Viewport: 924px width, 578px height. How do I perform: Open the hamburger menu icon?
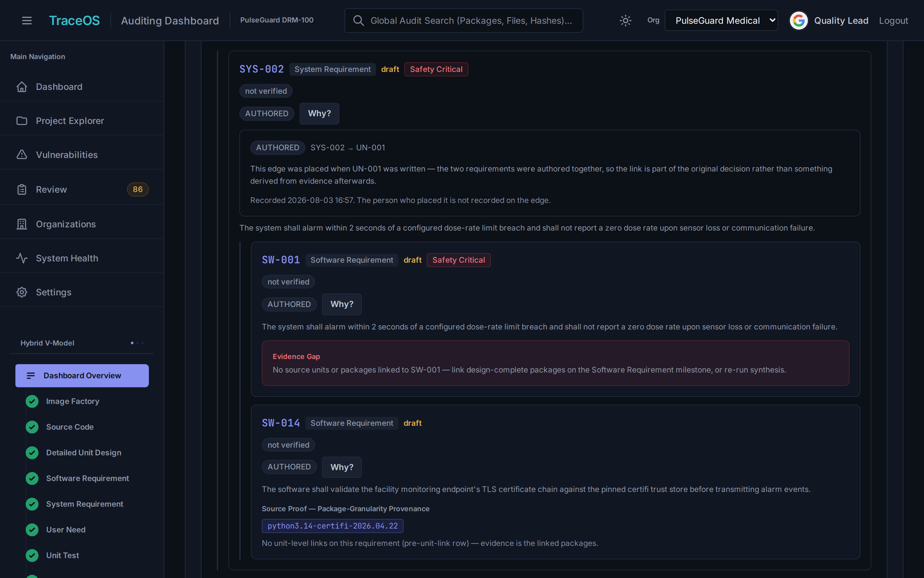pyautogui.click(x=27, y=21)
